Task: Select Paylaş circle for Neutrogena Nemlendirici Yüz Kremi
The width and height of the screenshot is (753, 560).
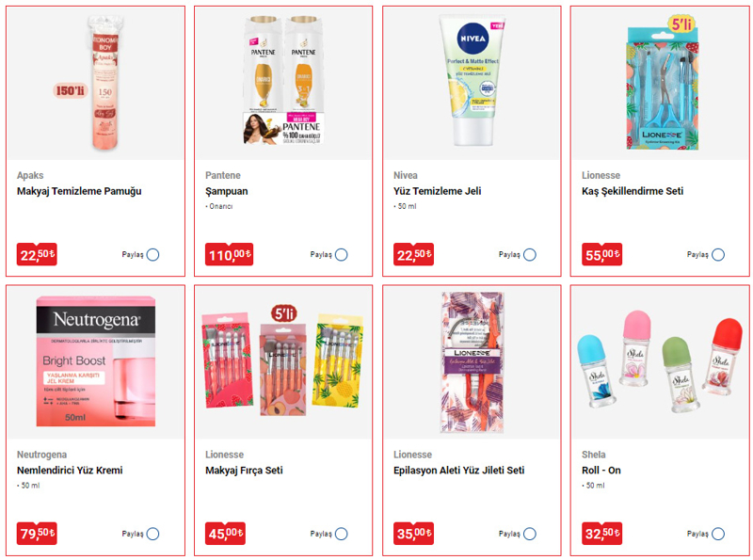Action: tap(152, 534)
